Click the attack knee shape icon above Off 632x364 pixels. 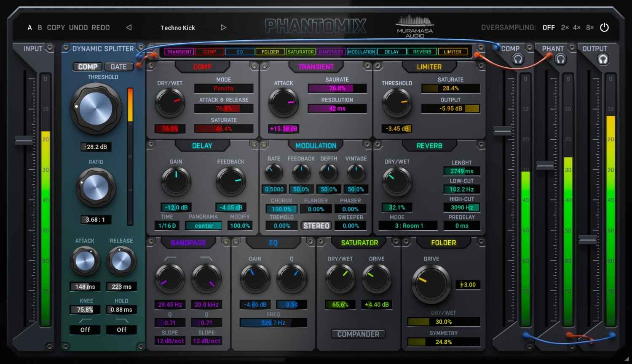[85, 321]
